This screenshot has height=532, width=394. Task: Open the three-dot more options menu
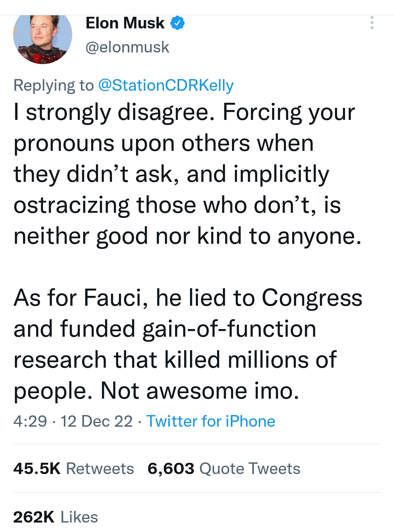tap(372, 23)
